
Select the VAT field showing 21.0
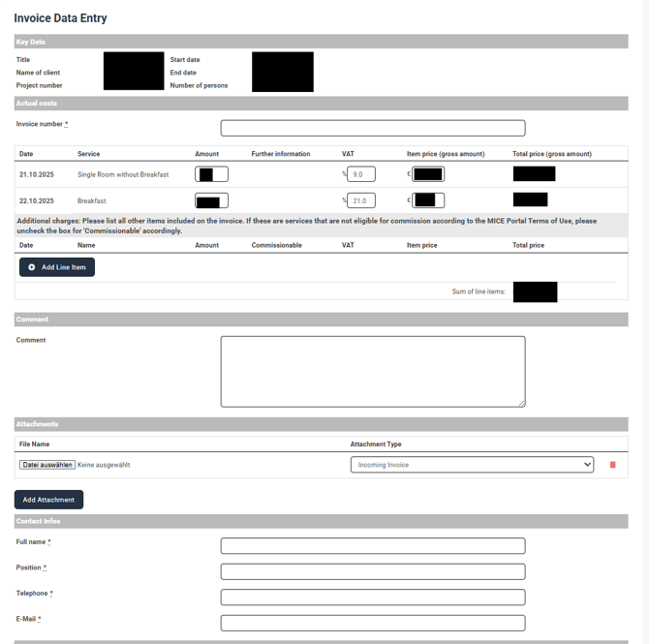pos(360,200)
